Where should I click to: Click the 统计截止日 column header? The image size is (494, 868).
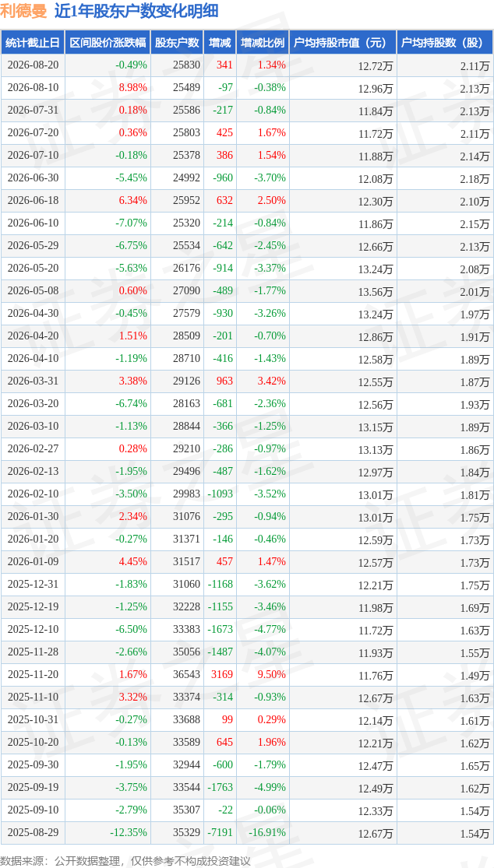(33, 42)
